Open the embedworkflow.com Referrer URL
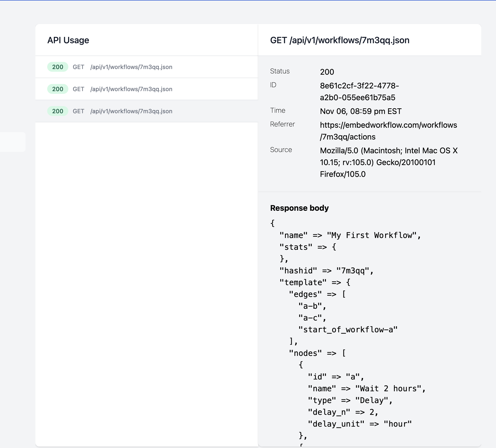 click(388, 125)
